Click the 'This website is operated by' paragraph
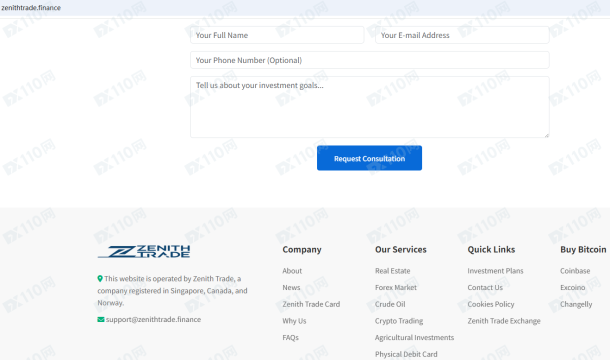 point(172,291)
